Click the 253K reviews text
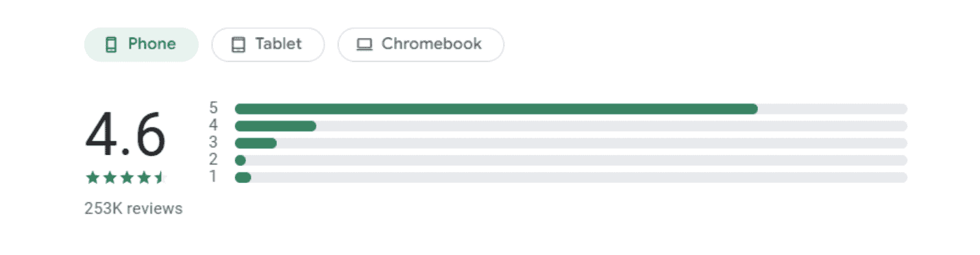 pos(134,208)
